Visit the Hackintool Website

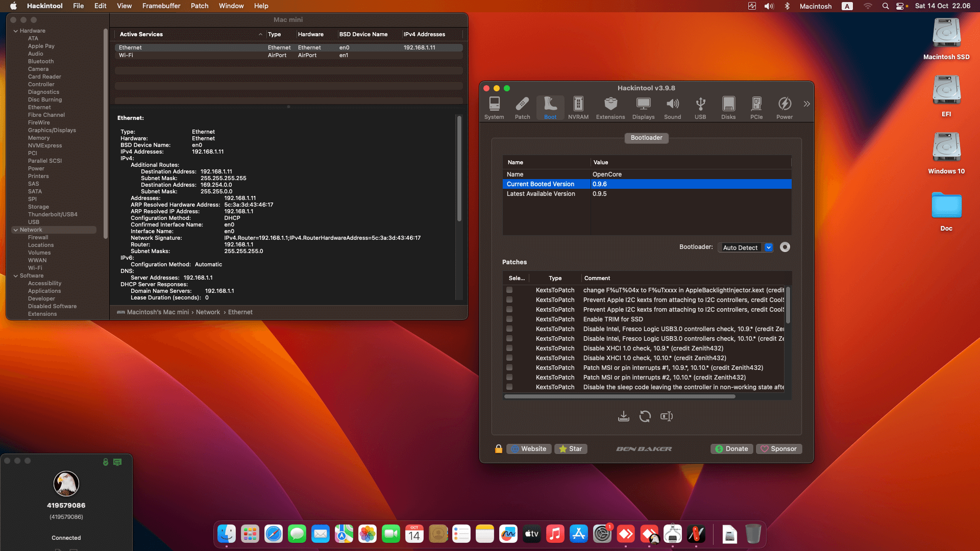pyautogui.click(x=529, y=448)
